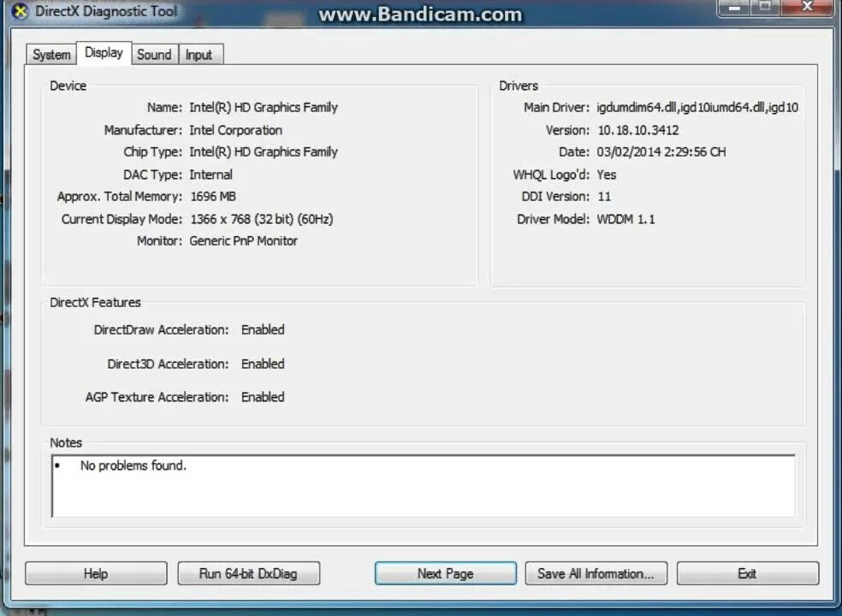Go to the Input tab
This screenshot has height=616, width=842.
click(199, 55)
